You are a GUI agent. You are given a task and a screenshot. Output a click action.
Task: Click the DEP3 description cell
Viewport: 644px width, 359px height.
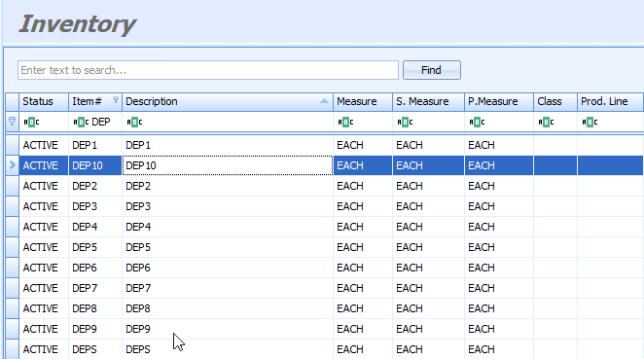[x=228, y=206]
